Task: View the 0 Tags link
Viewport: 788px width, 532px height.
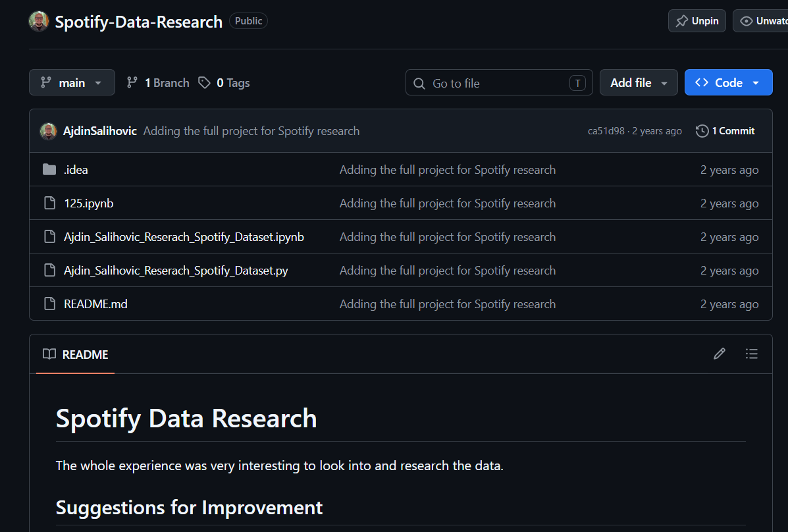Action: pos(224,82)
